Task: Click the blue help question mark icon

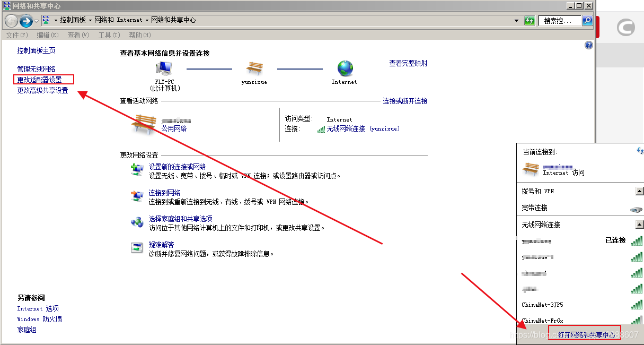Action: 588,45
